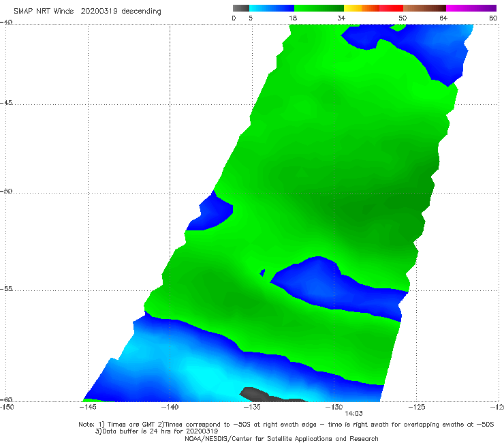504x443 pixels.
Task: Click the title text 'SMAP NRT Winds'
Action: tap(44, 12)
